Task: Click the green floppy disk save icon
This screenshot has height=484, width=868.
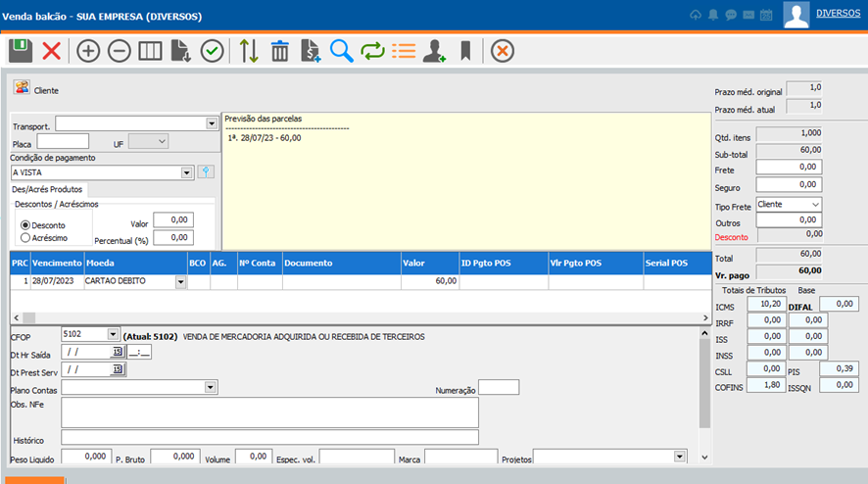Action: tap(21, 51)
